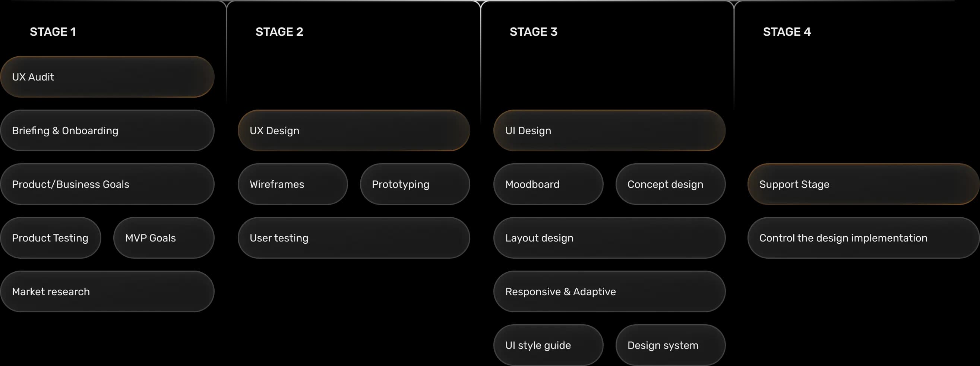Viewport: 980px width, 366px height.
Task: Click the UI style guide pill
Action: 549,345
